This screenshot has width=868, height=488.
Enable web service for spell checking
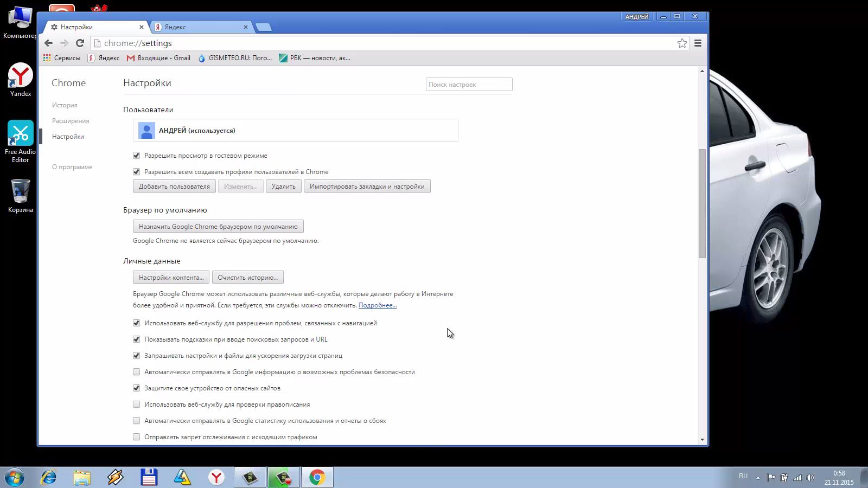coord(136,404)
